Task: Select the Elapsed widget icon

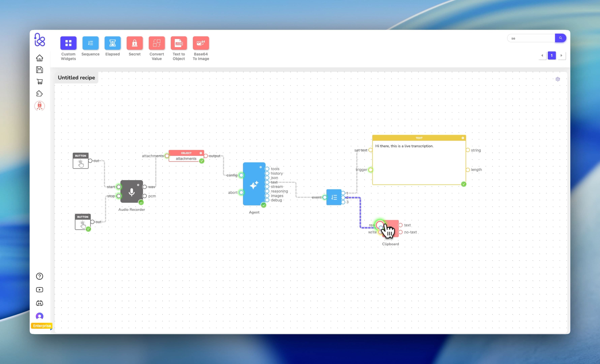Action: (112, 43)
